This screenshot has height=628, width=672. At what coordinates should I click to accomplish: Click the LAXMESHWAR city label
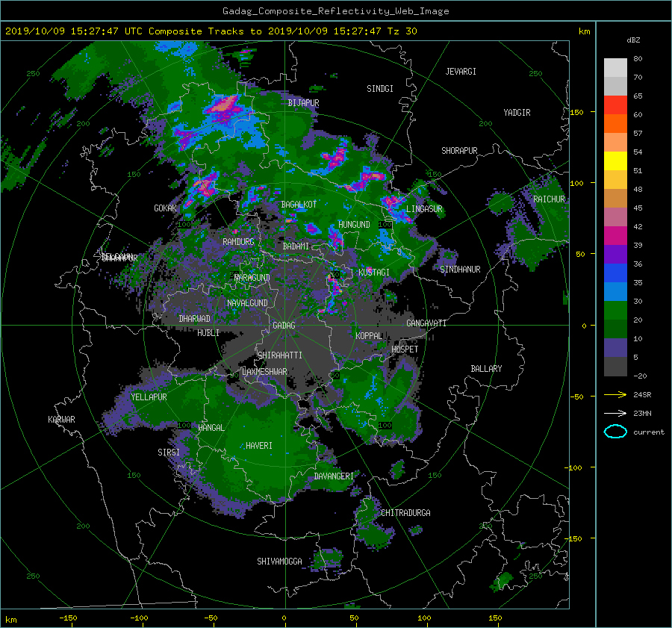point(264,372)
